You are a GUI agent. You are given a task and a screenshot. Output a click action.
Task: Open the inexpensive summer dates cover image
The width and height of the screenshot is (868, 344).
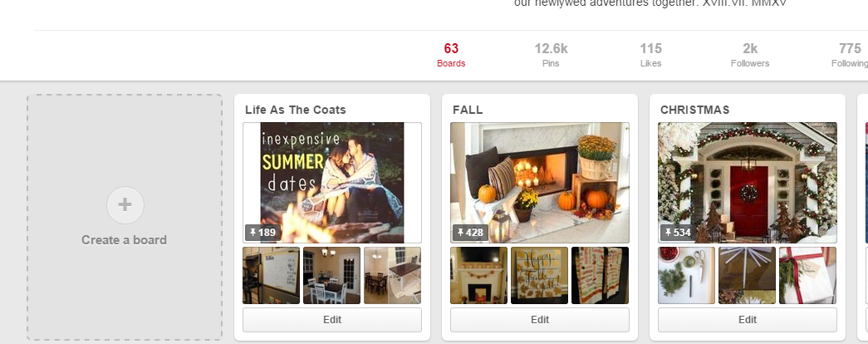coord(332,183)
